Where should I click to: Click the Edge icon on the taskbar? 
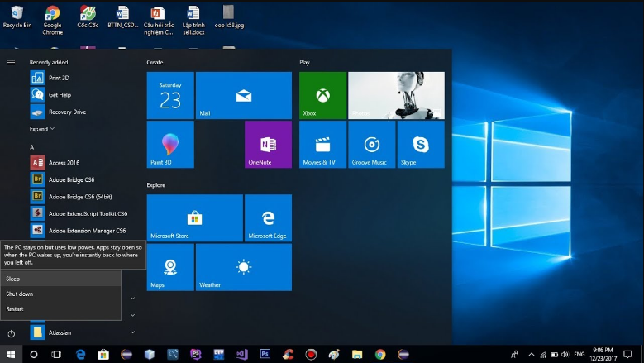pos(80,355)
